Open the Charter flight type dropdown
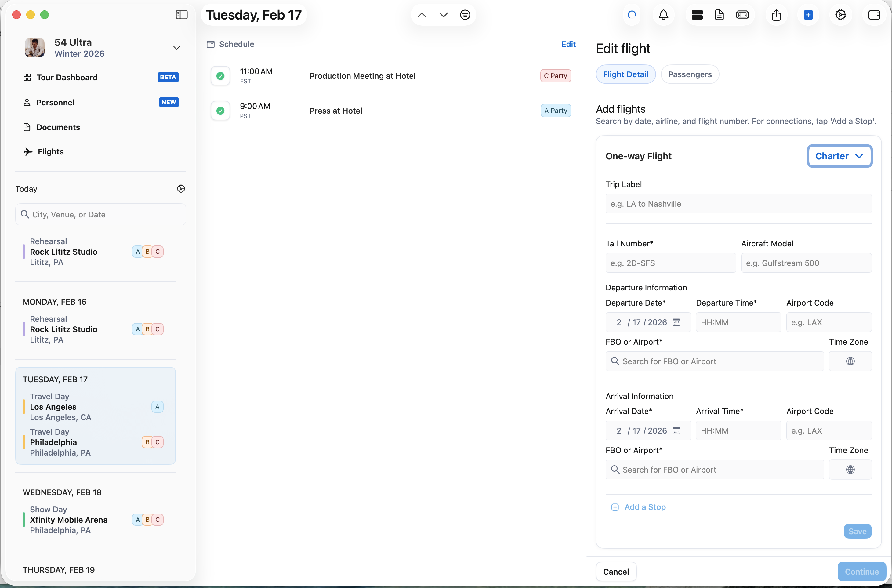892x588 pixels. [x=839, y=156]
